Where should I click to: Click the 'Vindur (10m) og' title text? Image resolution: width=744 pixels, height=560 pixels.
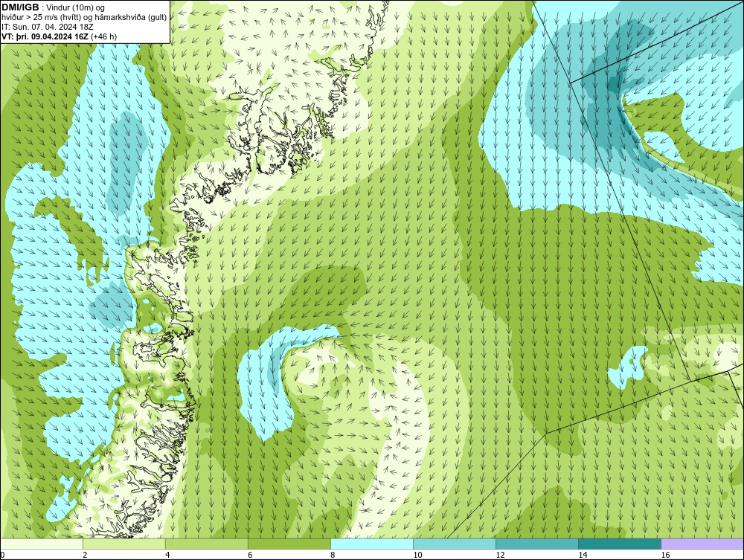pyautogui.click(x=76, y=7)
